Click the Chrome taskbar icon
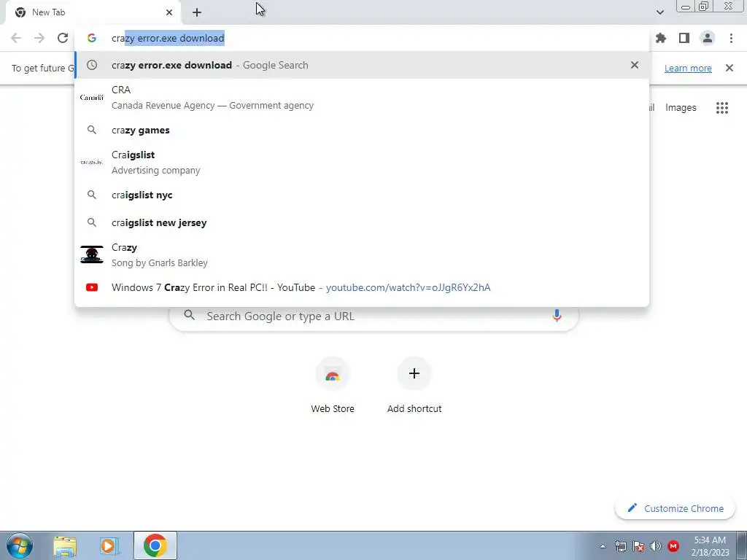 [155, 545]
